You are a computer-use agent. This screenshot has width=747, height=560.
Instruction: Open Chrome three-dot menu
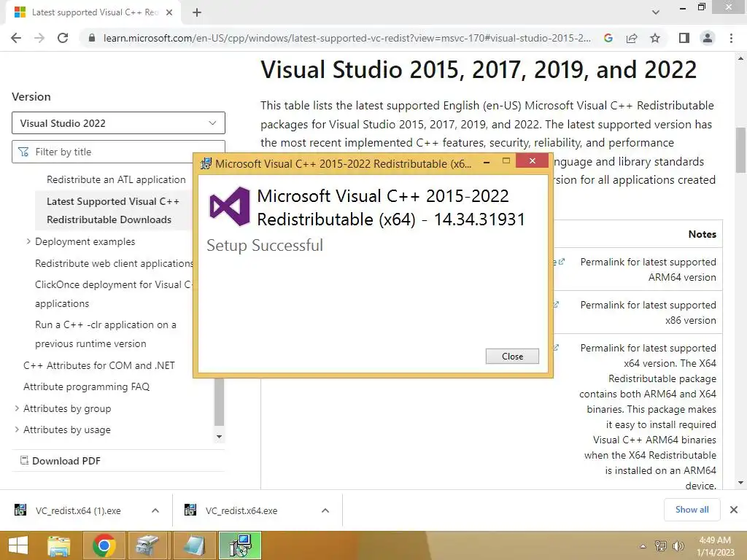[731, 38]
